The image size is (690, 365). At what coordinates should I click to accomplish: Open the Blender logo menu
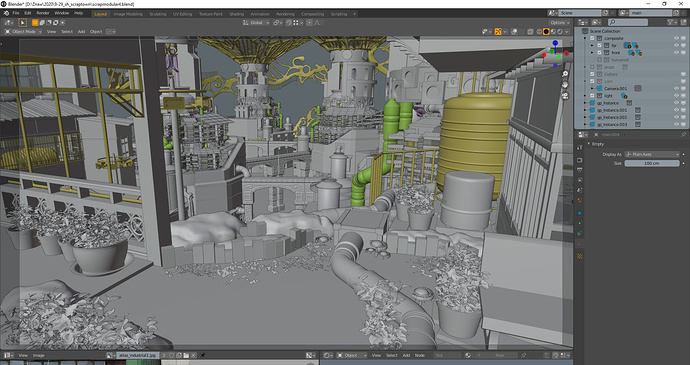point(6,13)
